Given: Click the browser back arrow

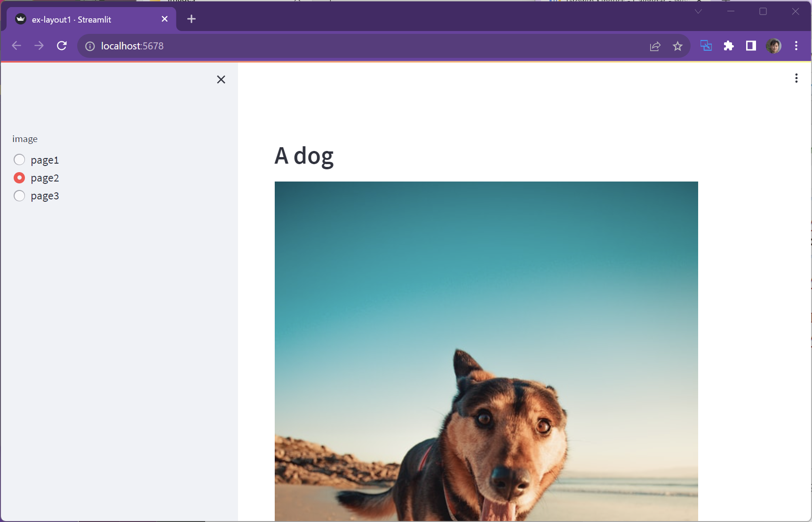Looking at the screenshot, I should tap(16, 46).
